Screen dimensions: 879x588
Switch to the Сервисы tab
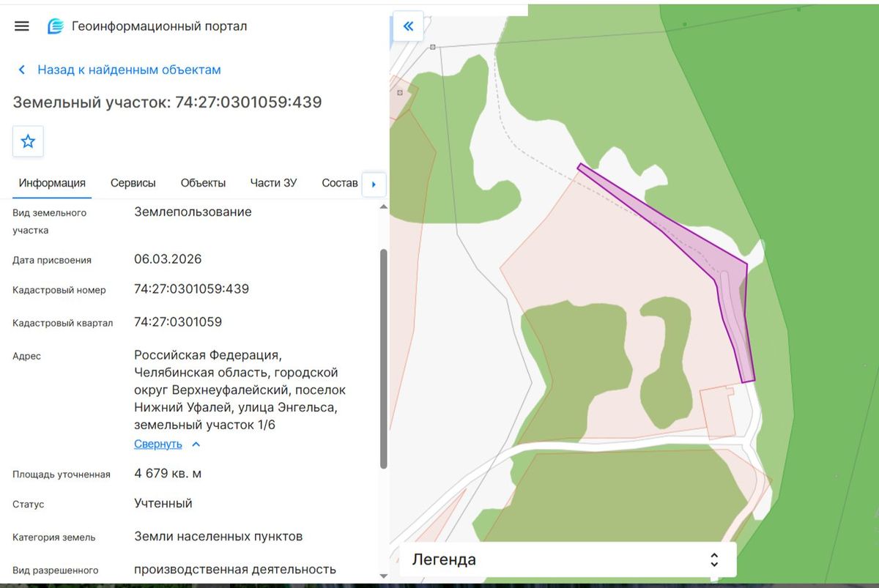(133, 183)
